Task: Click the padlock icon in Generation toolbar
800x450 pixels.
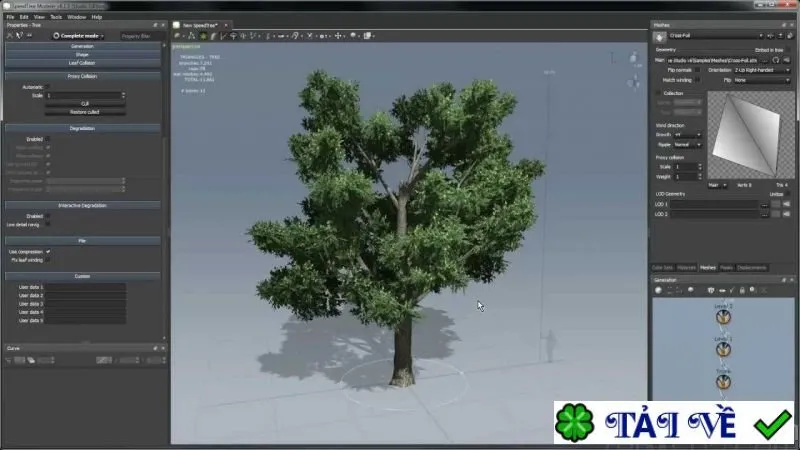Action: [742, 290]
